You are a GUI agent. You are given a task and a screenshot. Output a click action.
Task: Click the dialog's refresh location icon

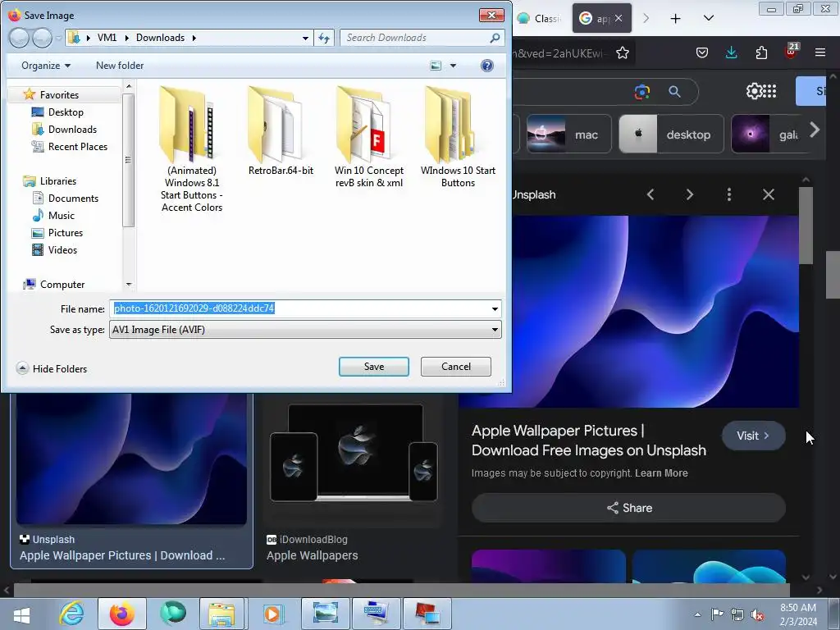click(324, 38)
